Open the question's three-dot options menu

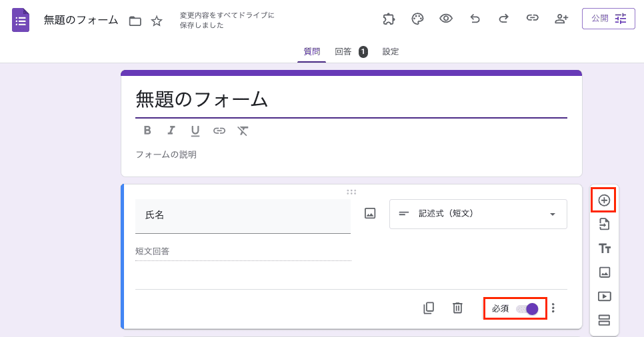[x=553, y=308]
